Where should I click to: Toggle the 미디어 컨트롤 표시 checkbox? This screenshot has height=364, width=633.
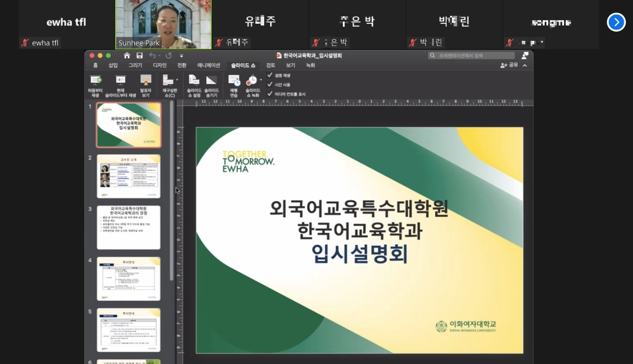pos(270,94)
